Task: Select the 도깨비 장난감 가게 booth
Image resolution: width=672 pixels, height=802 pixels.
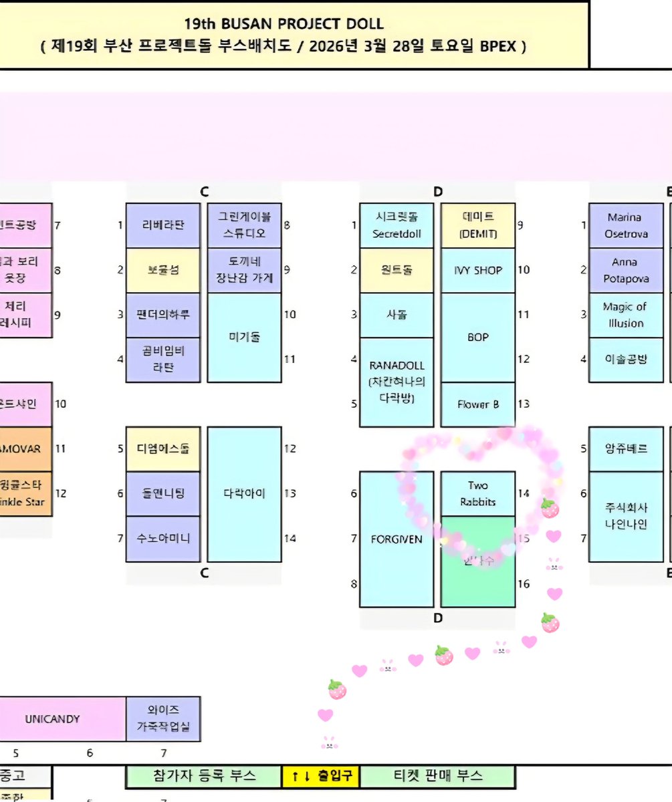Action: point(245,270)
